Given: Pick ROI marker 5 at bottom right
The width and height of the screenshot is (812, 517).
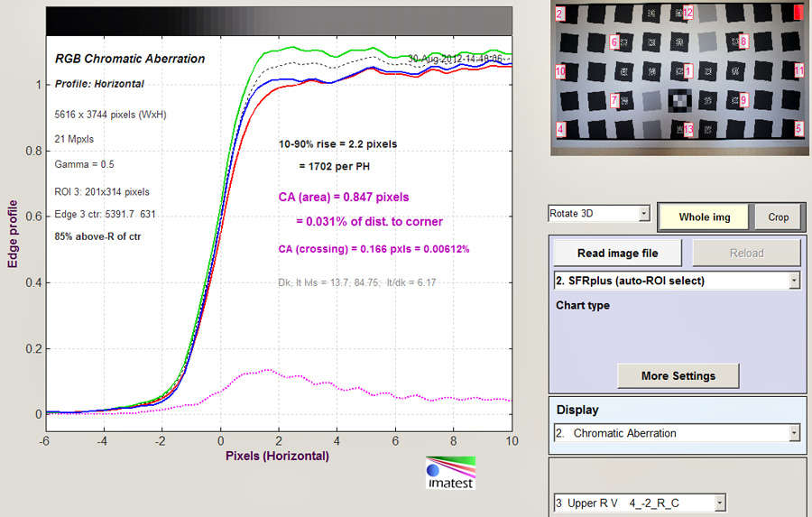Looking at the screenshot, I should tap(798, 129).
